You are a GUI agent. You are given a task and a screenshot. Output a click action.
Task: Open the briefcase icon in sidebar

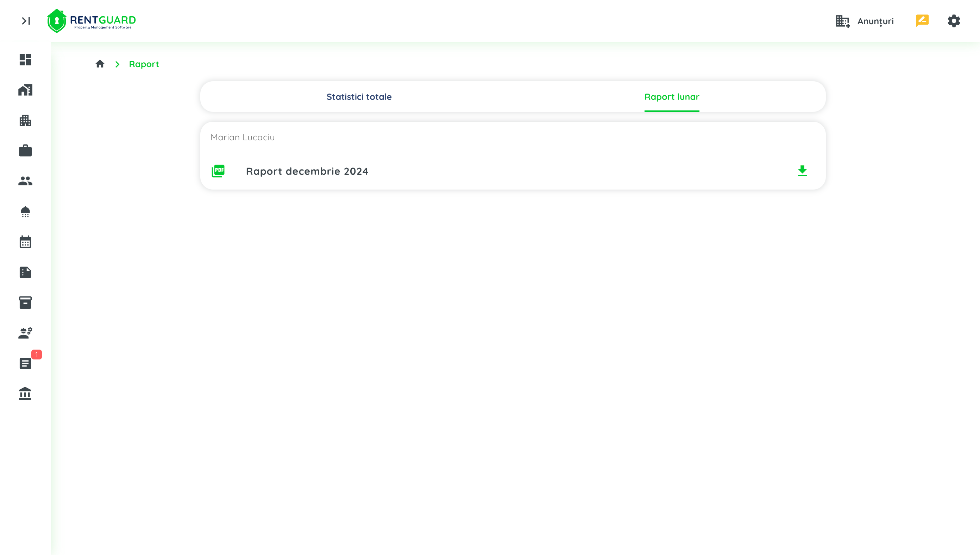(25, 151)
